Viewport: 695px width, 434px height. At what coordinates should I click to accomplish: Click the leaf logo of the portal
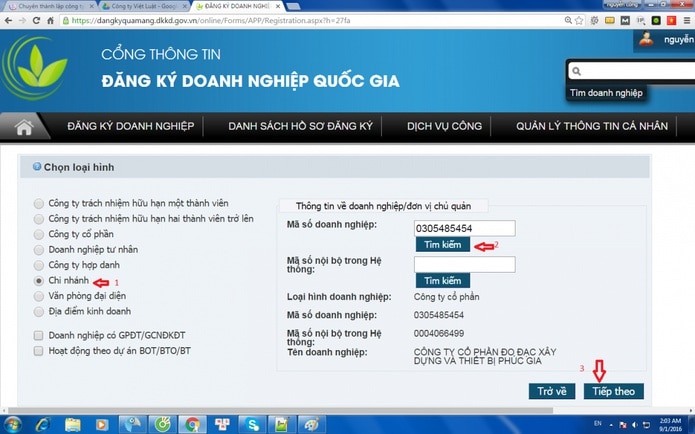35,67
